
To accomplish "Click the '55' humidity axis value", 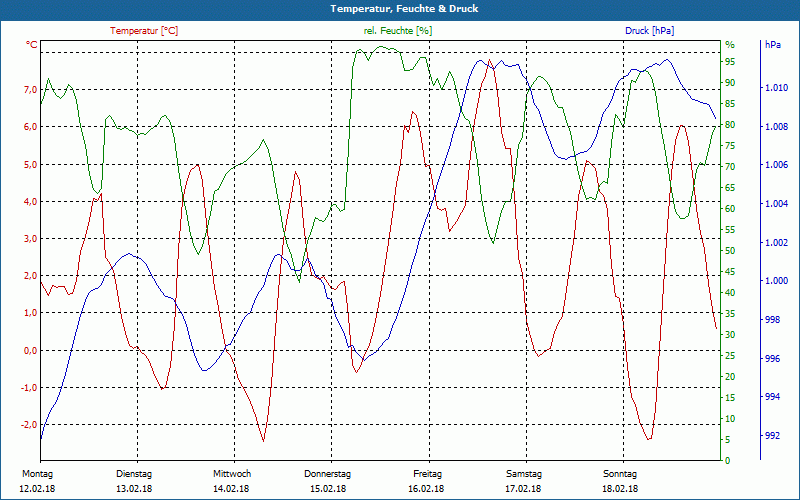I will coord(730,230).
